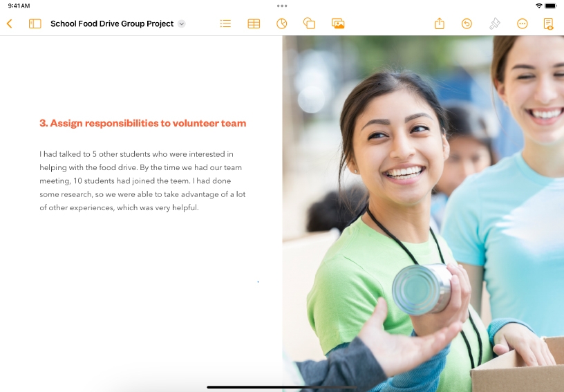Expand the document title dropdown chevron
This screenshot has width=564, height=392.
[182, 24]
